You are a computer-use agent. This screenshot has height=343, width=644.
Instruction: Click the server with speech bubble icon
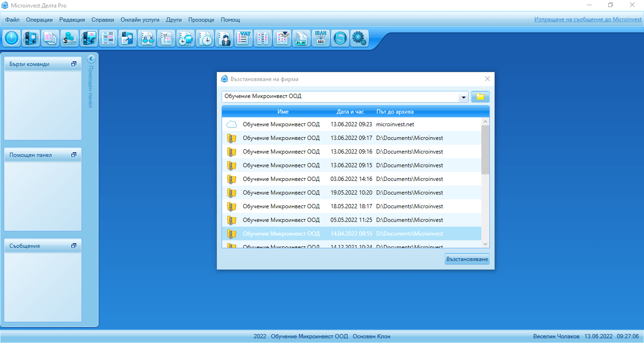[89, 38]
